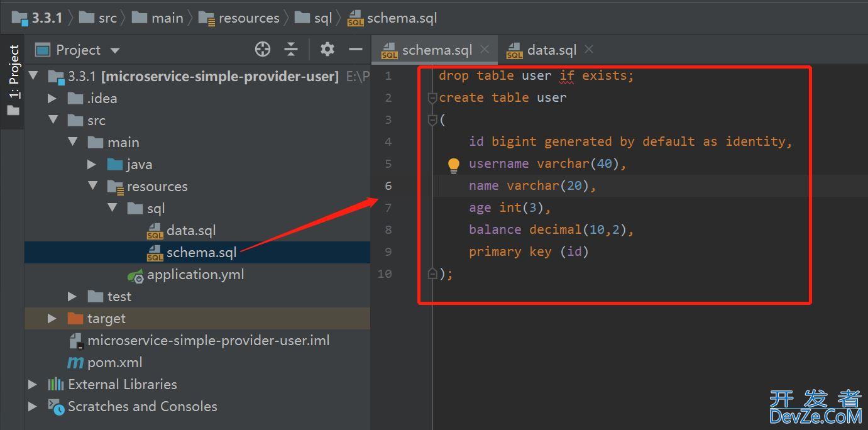The width and height of the screenshot is (868, 430).
Task: Click the 'username varchar(40),' line
Action: [548, 164]
